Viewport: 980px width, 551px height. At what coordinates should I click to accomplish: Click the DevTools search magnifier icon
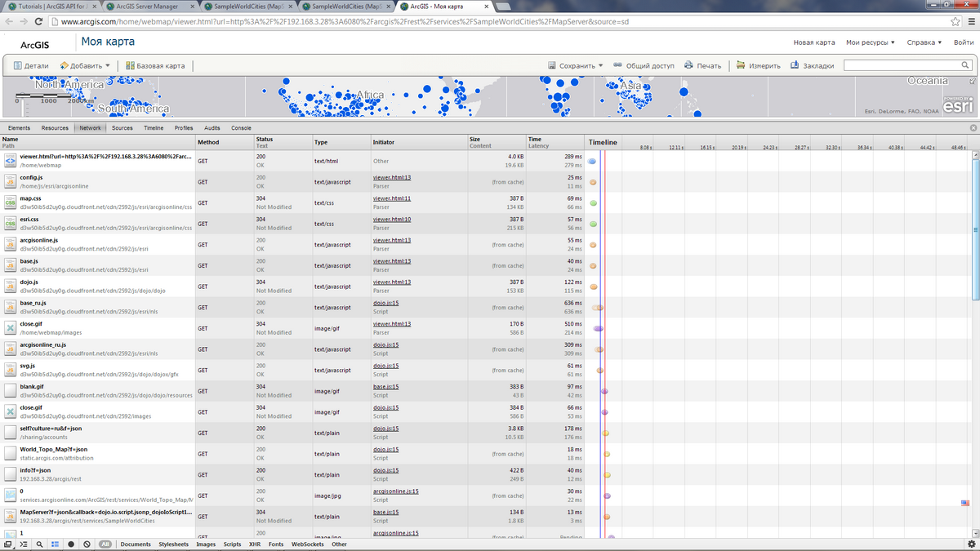pyautogui.click(x=39, y=544)
